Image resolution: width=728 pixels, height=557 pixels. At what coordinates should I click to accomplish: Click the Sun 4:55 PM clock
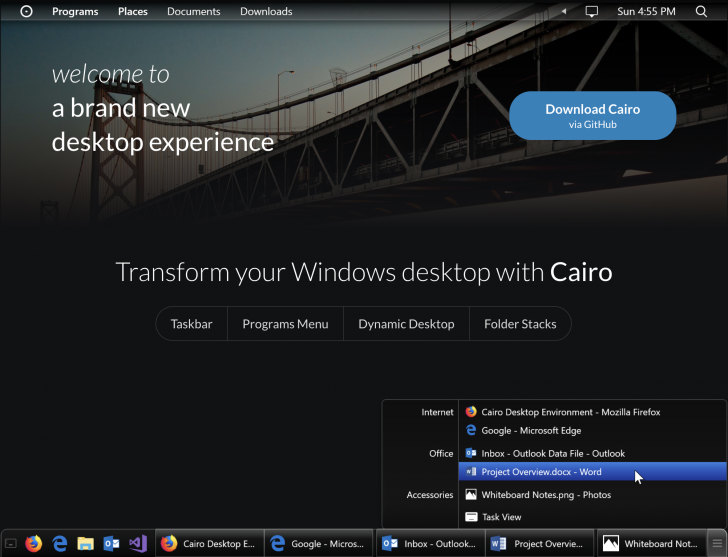[646, 11]
